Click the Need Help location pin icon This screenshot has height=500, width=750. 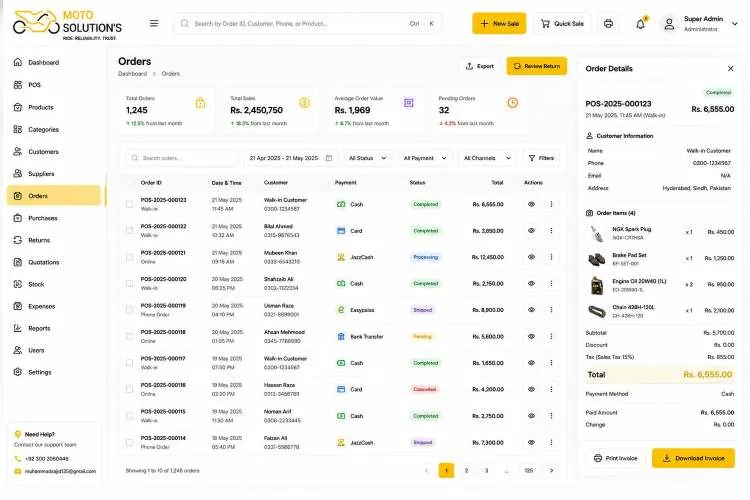(18, 434)
